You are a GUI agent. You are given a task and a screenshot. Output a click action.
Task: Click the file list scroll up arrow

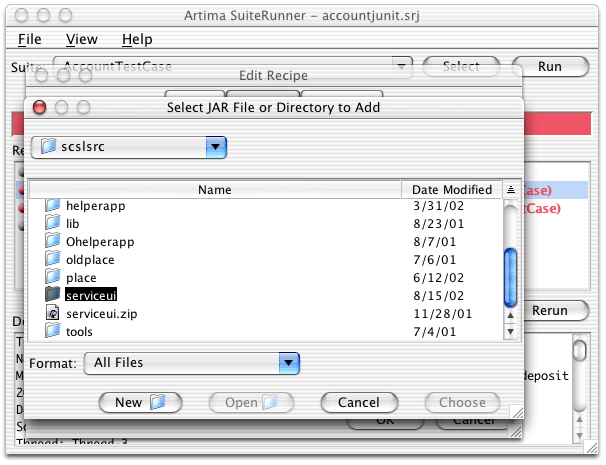(x=511, y=315)
